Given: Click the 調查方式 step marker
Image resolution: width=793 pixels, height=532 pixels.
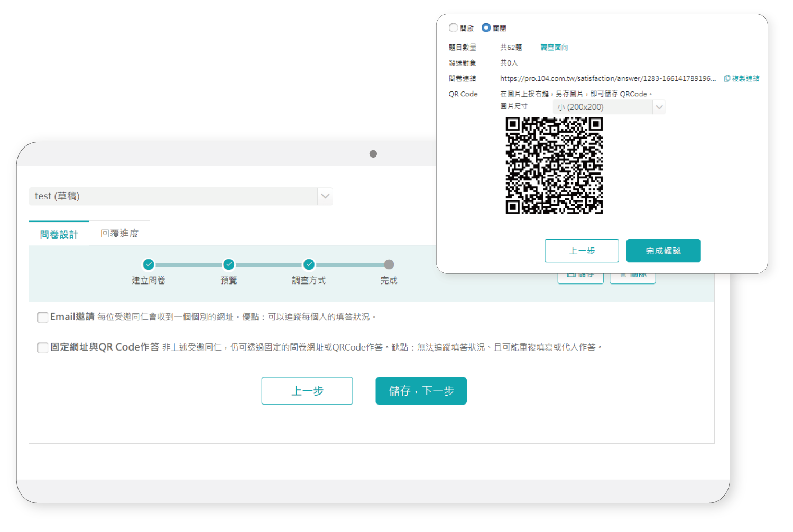Looking at the screenshot, I should tap(309, 264).
